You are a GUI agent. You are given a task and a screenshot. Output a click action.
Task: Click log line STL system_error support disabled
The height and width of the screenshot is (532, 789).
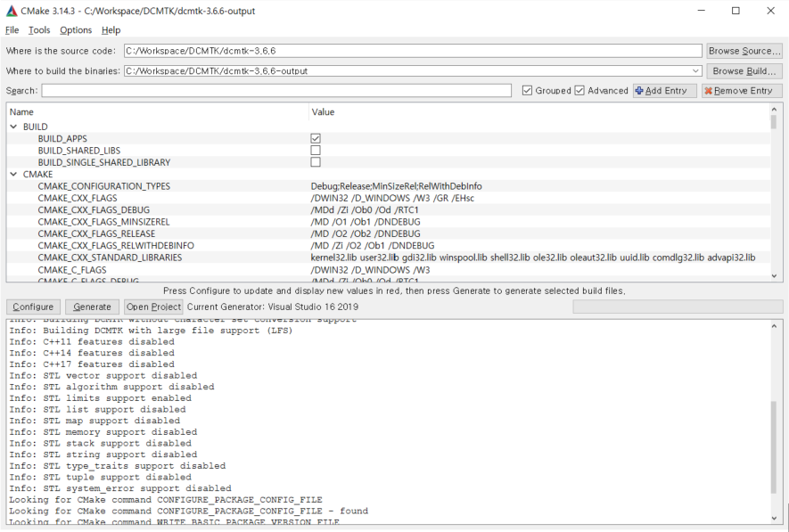(120, 488)
